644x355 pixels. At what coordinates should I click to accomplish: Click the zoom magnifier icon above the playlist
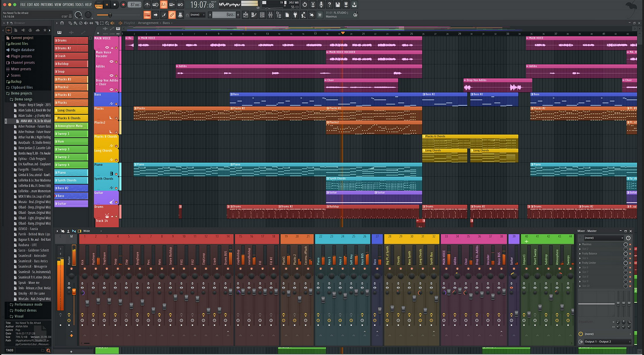click(x=108, y=23)
